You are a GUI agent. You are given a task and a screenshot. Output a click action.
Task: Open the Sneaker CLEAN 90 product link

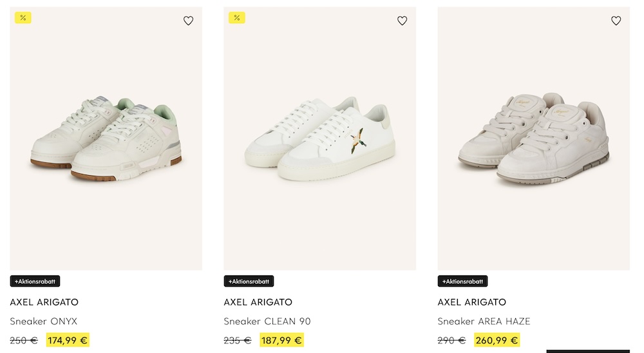click(267, 321)
